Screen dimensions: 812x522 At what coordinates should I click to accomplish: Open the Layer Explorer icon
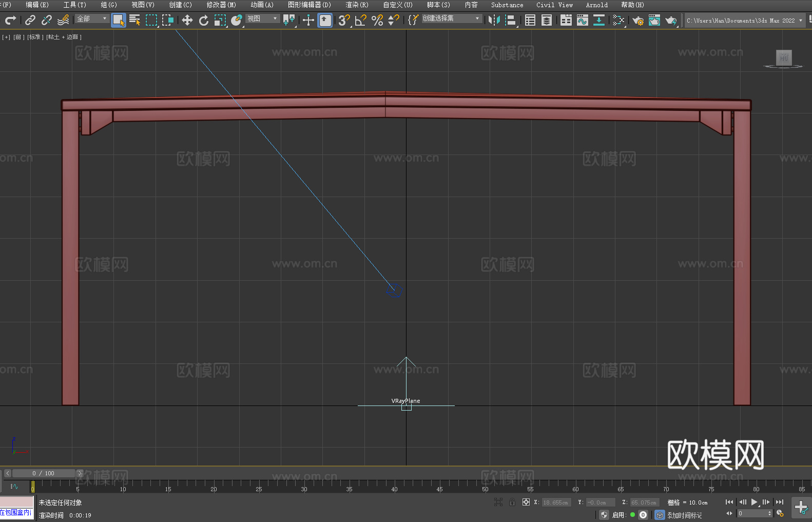pyautogui.click(x=547, y=20)
